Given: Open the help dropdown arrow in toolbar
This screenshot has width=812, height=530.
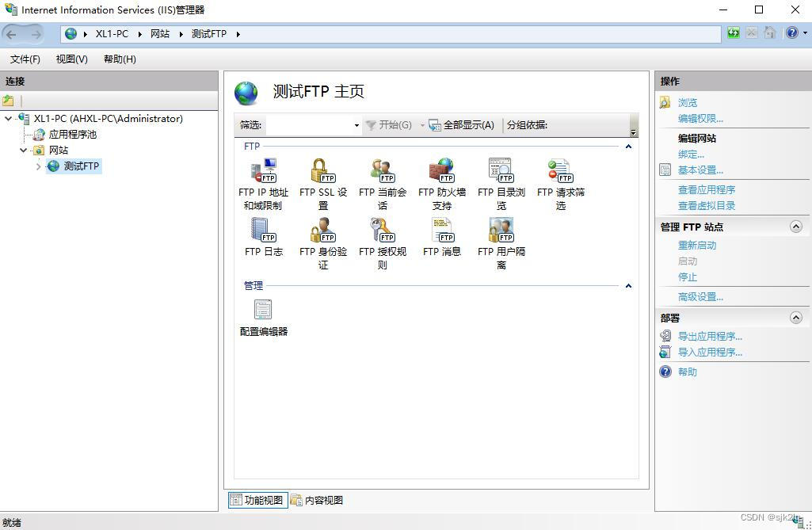Looking at the screenshot, I should coord(806,33).
